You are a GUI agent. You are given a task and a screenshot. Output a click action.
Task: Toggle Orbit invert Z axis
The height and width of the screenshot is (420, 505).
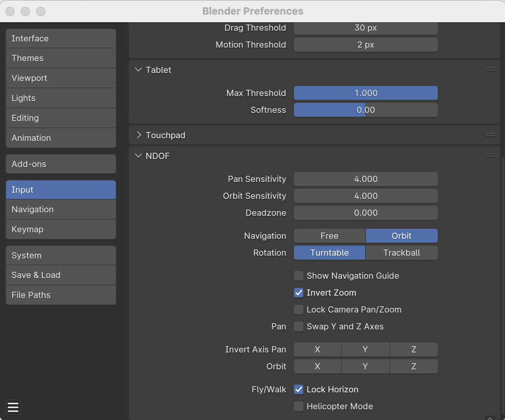(414, 366)
